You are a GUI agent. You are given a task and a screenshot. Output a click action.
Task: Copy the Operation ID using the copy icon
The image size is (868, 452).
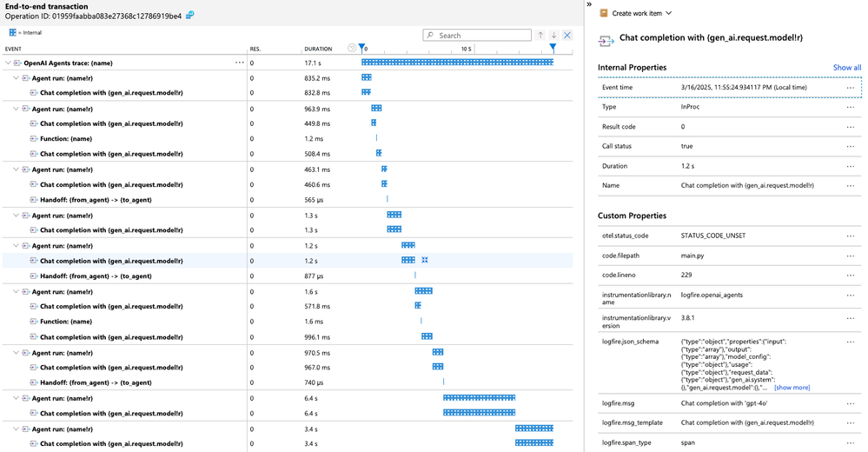tap(190, 16)
